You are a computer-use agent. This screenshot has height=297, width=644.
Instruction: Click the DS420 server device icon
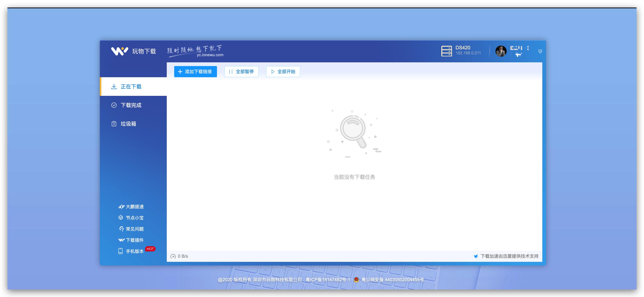click(447, 51)
